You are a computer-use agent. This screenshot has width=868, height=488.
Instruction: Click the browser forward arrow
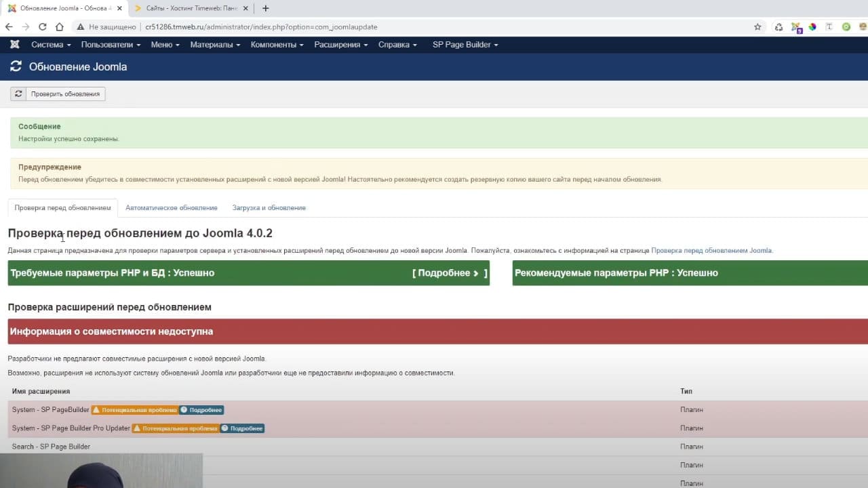point(26,27)
